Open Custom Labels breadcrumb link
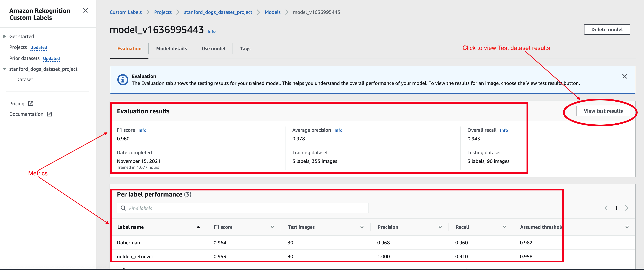This screenshot has width=644, height=270. (x=125, y=12)
